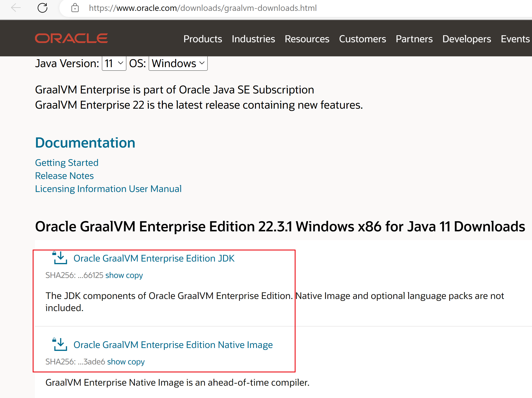The height and width of the screenshot is (398, 532).
Task: Open the Getting Started link
Action: point(67,163)
